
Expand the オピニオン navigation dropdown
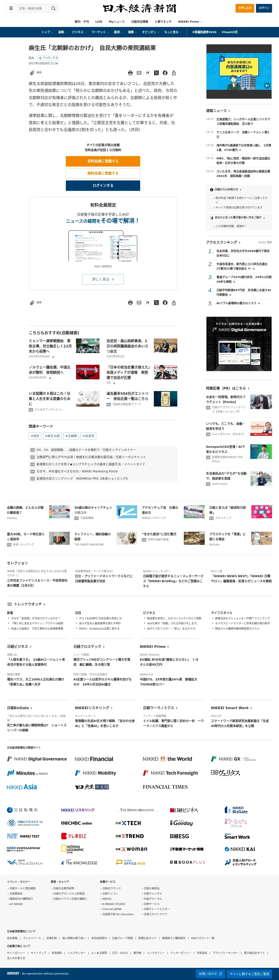tap(151, 32)
